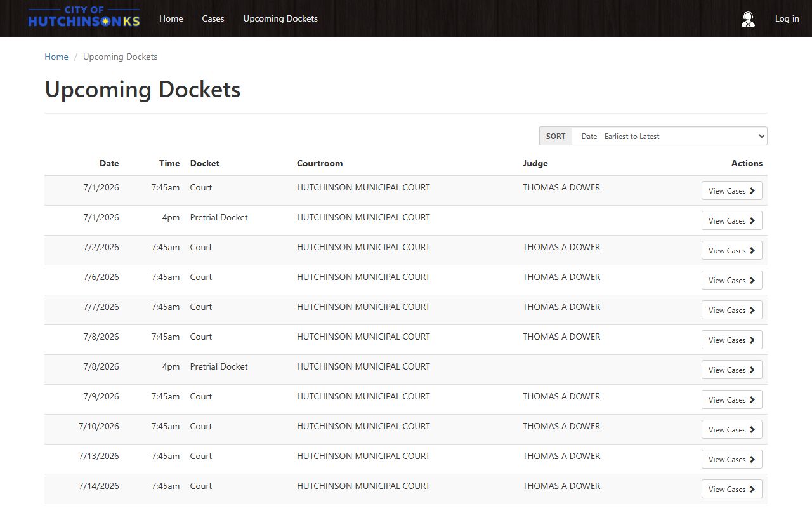Click THOMAS A DOWER in the 7/2/2026 row
This screenshot has height=508, width=812.
[561, 247]
